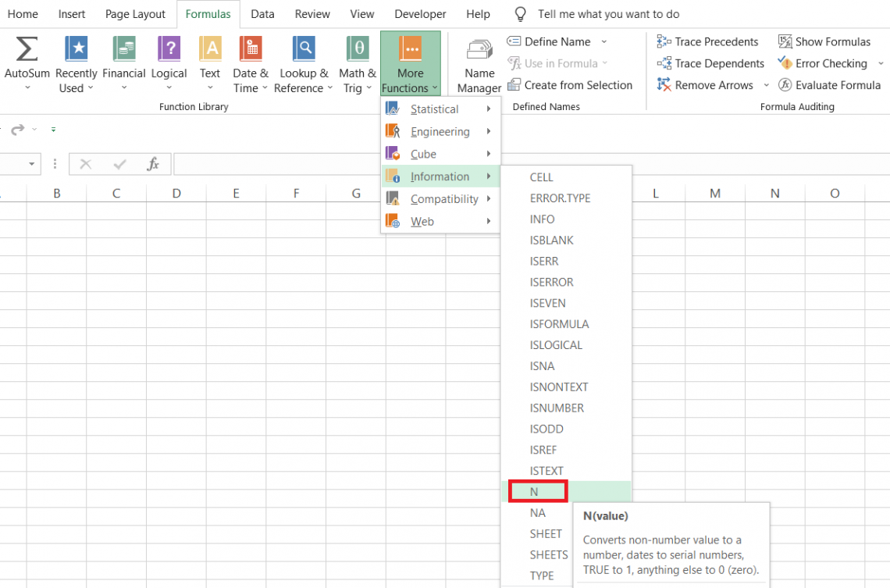Open the Math & Trig functions icon
Image resolution: width=890 pixels, height=588 pixels.
358,50
